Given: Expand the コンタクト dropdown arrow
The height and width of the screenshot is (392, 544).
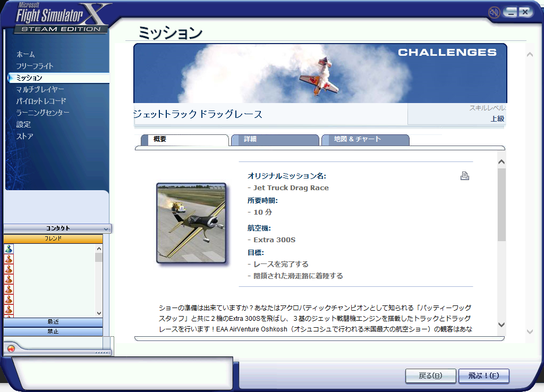Looking at the screenshot, I should (x=106, y=228).
